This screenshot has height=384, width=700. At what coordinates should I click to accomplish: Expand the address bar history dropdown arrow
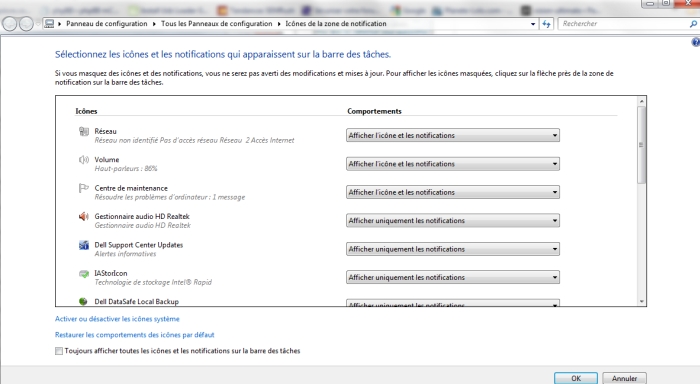coord(533,24)
